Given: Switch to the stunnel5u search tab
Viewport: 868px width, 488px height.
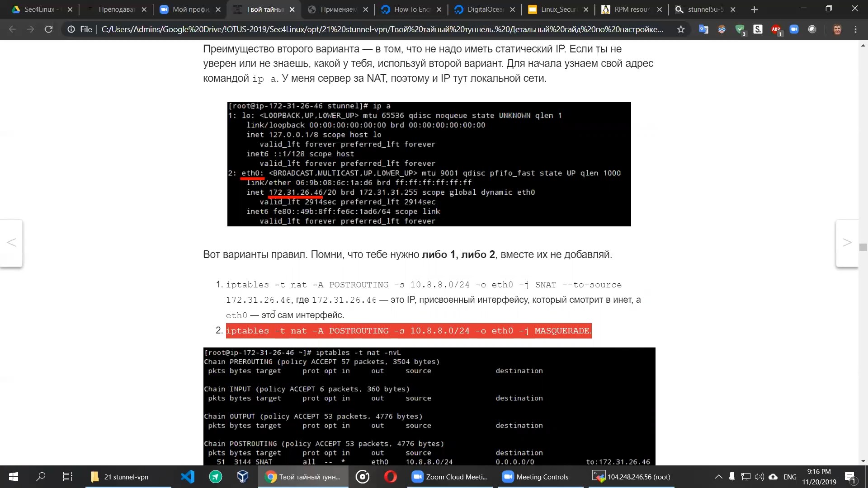Looking at the screenshot, I should 705,9.
